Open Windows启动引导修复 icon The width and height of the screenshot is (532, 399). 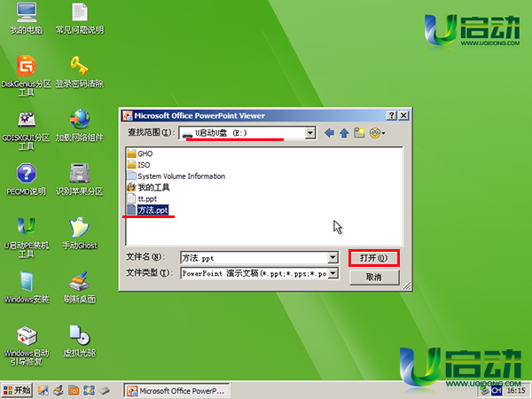click(27, 346)
